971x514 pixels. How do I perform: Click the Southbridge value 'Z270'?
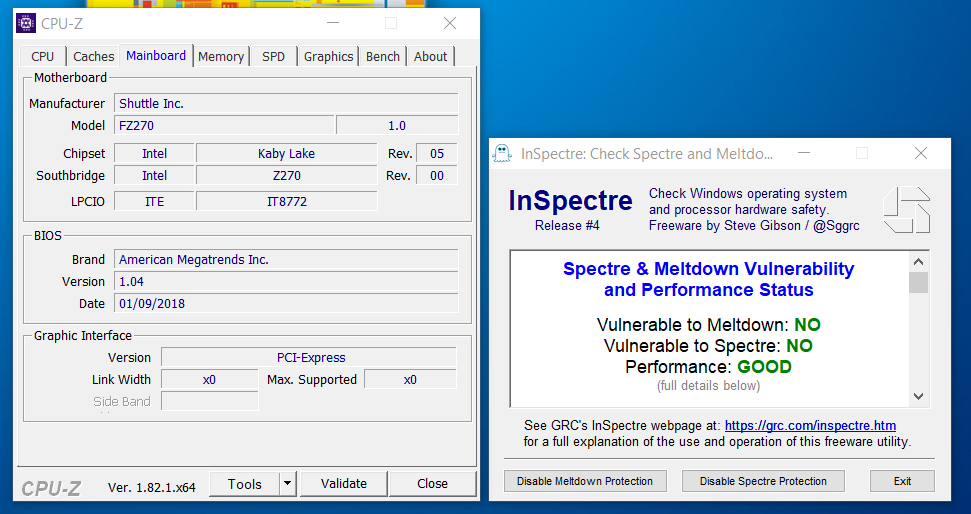coord(286,176)
